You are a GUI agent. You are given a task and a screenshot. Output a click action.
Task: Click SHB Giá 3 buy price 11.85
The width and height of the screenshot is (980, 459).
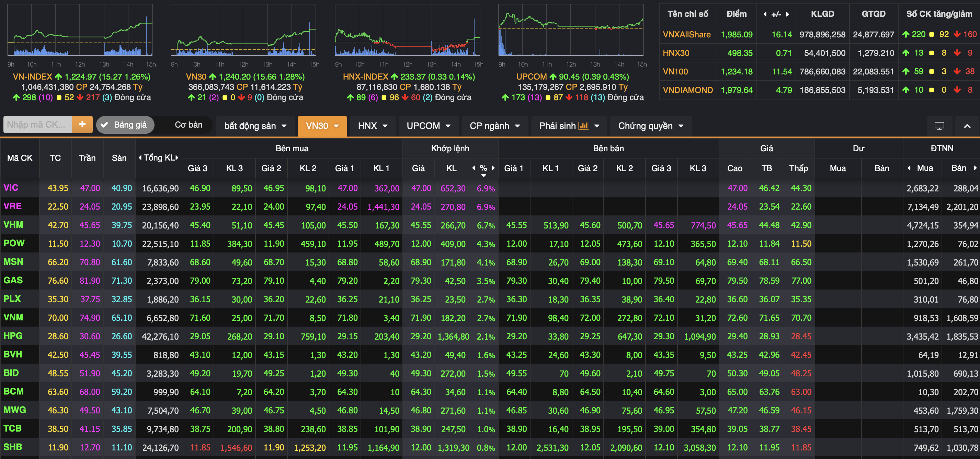coord(200,448)
